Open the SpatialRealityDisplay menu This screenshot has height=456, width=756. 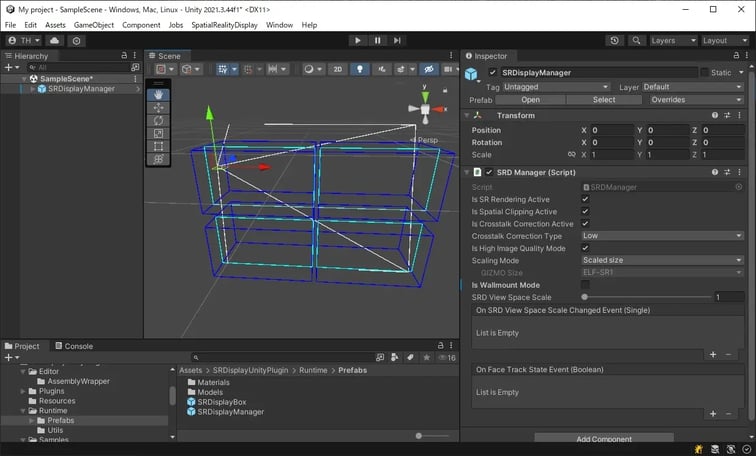coord(224,25)
